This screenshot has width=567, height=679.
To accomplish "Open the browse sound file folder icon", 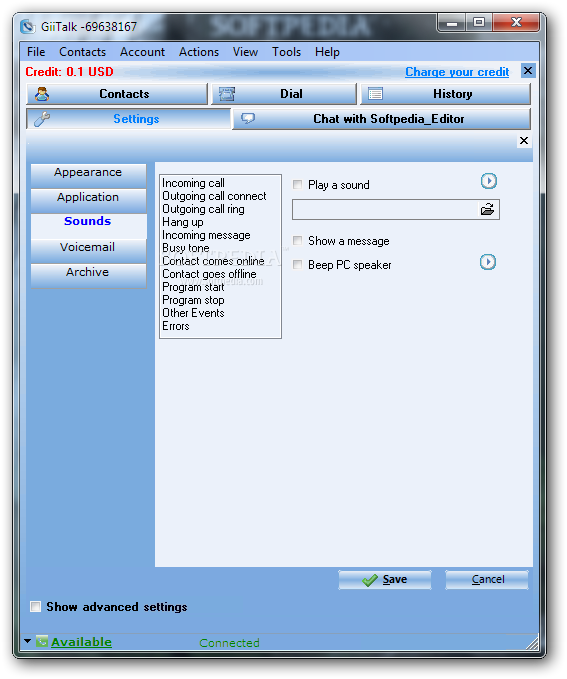I will tap(487, 210).
